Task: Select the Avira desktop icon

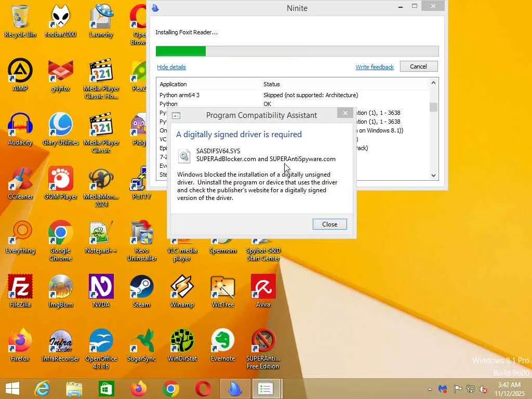Action: (x=263, y=291)
